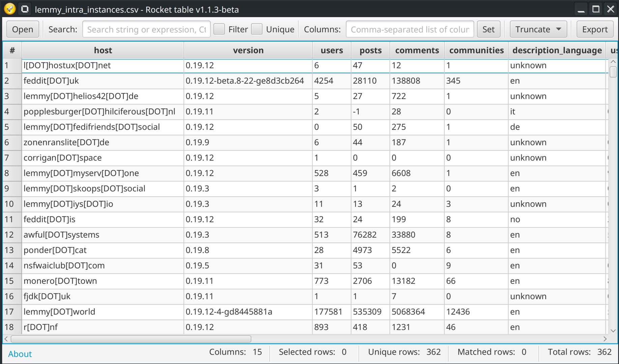Click the Rocket table app icon
The height and width of the screenshot is (364, 619).
[x=10, y=9]
